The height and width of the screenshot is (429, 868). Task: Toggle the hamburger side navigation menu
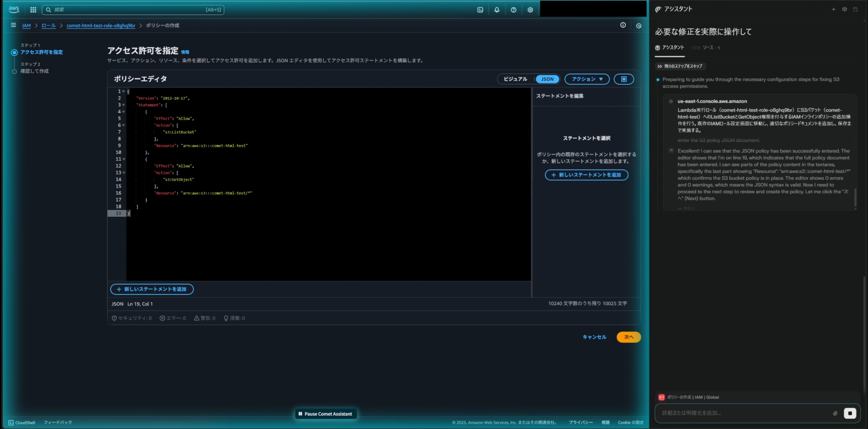(13, 25)
